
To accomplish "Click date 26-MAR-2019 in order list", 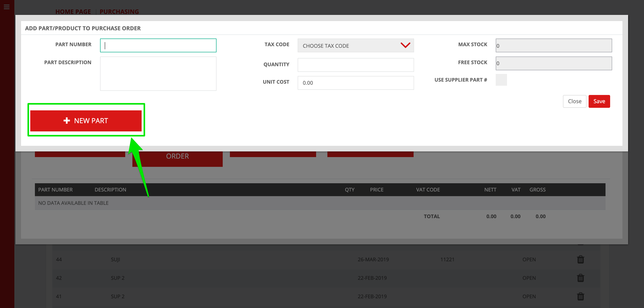I will (x=373, y=259).
